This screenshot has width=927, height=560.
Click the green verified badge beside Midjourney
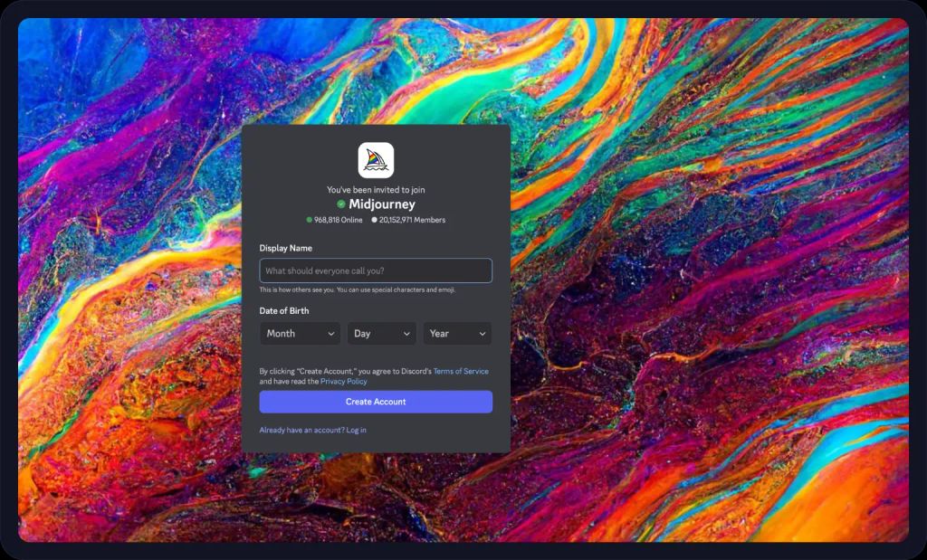click(341, 204)
